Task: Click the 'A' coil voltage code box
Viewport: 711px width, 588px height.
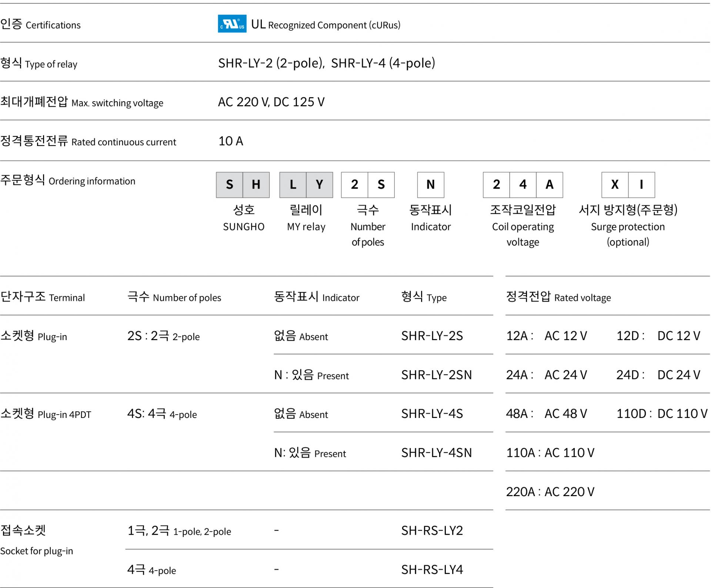Action: tap(550, 185)
